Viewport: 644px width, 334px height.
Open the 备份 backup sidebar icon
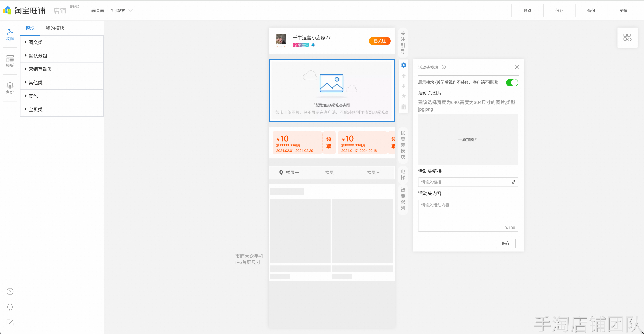(x=10, y=88)
